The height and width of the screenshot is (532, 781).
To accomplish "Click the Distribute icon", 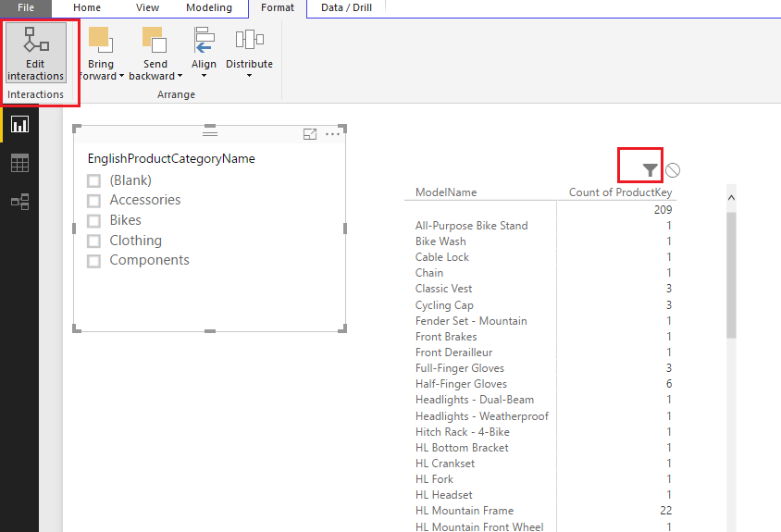I will (250, 40).
